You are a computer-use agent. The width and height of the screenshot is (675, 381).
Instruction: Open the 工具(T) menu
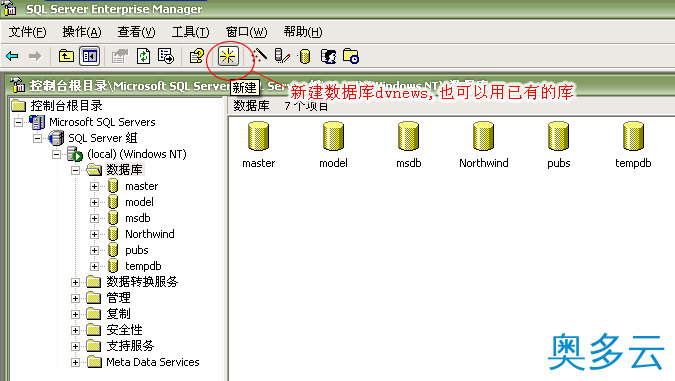click(x=190, y=32)
